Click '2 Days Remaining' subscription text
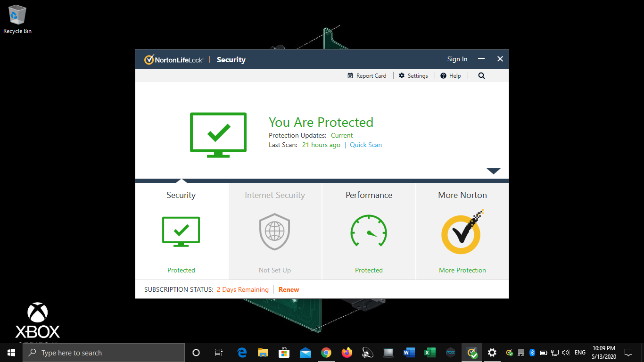 [x=242, y=289]
